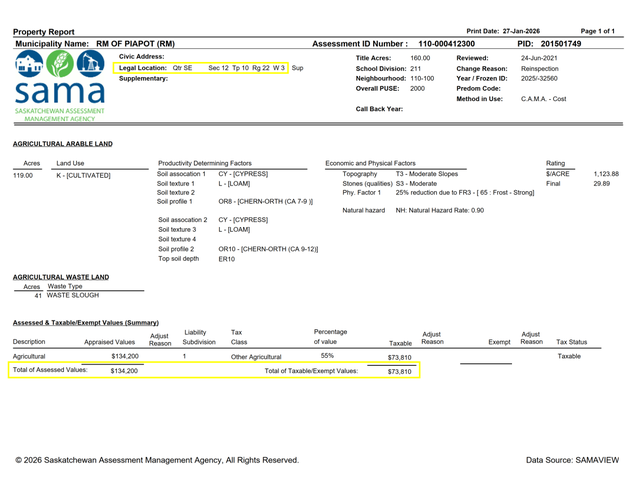Click the Appraised Values column header
The height and width of the screenshot is (494, 640).
(109, 342)
